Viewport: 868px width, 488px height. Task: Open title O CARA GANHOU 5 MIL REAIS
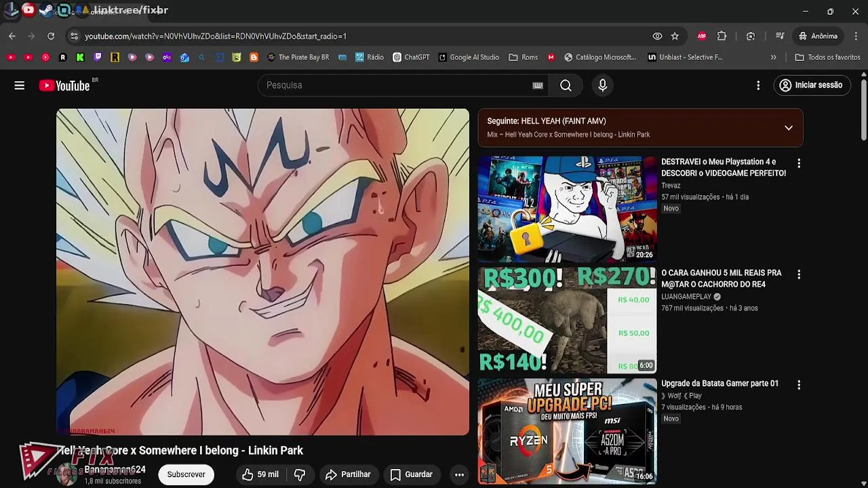point(722,279)
